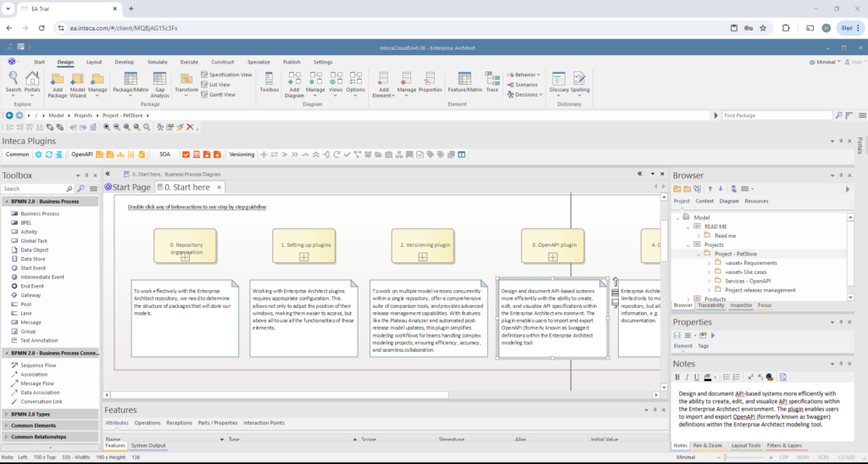
Task: Click the move up arrow in Browser toolbar
Action: coord(710,189)
